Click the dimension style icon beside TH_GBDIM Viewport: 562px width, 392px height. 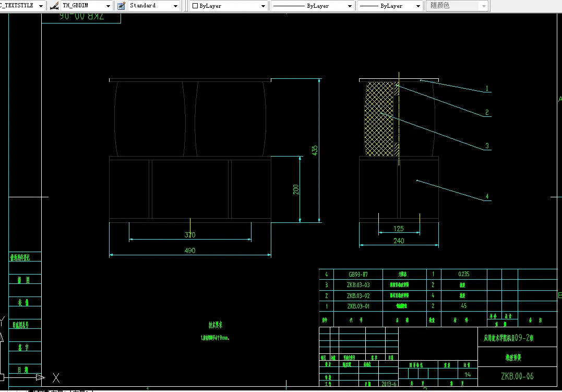click(x=54, y=6)
